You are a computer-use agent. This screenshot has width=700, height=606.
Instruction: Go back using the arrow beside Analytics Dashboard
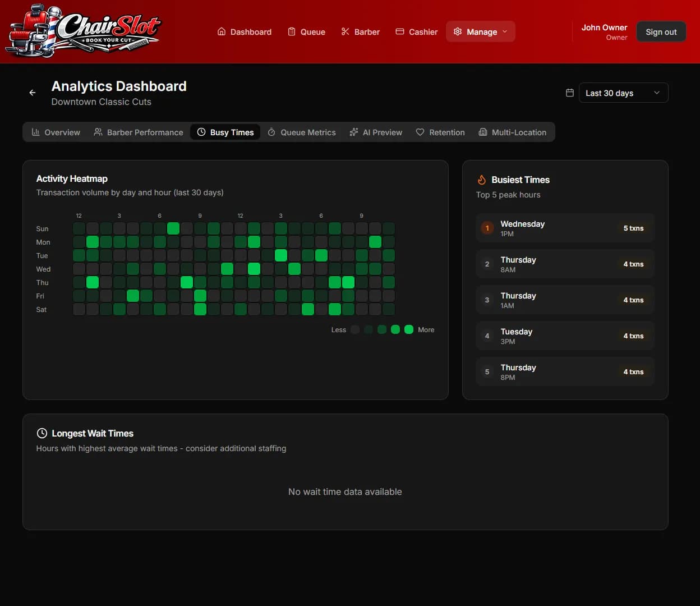click(x=32, y=92)
